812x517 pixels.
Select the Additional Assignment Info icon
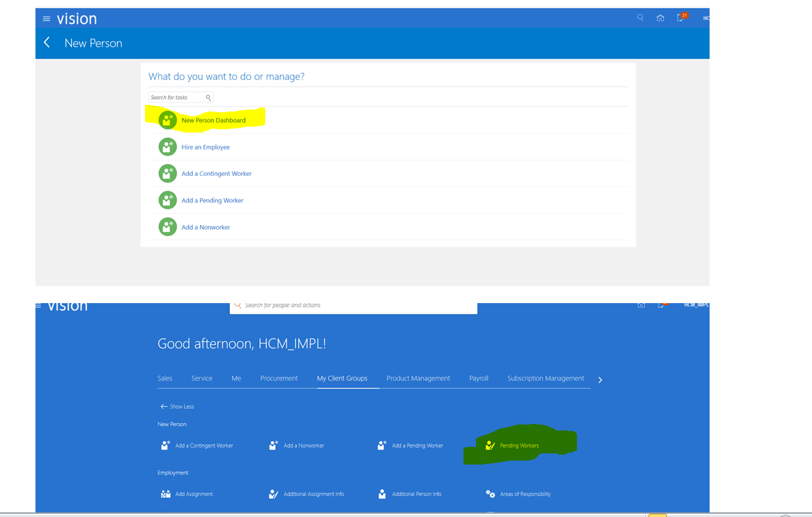pos(273,493)
